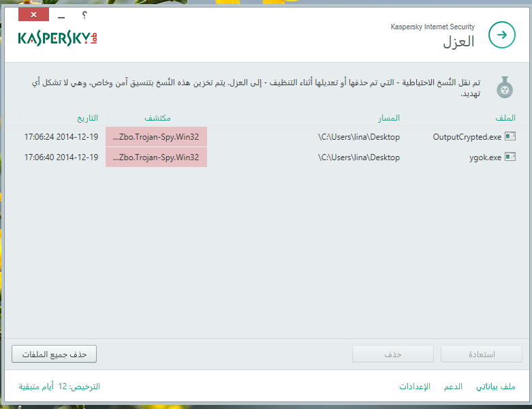Click date 17:06:24 2014-12-19
Image resolution: width=532 pixels, height=409 pixels.
pyautogui.click(x=61, y=137)
